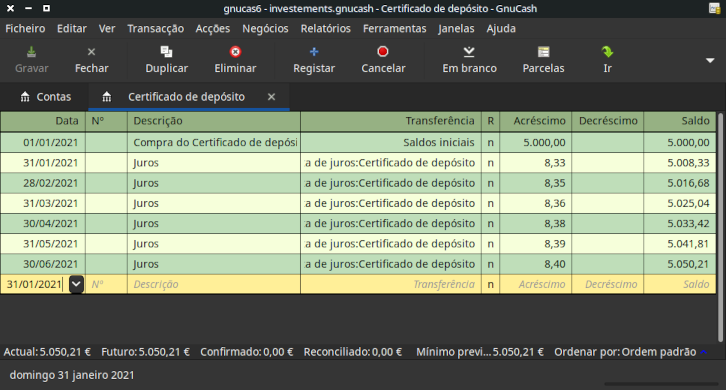Click the Decréscimo field in new row
The width and height of the screenshot is (726, 390).
tap(607, 284)
